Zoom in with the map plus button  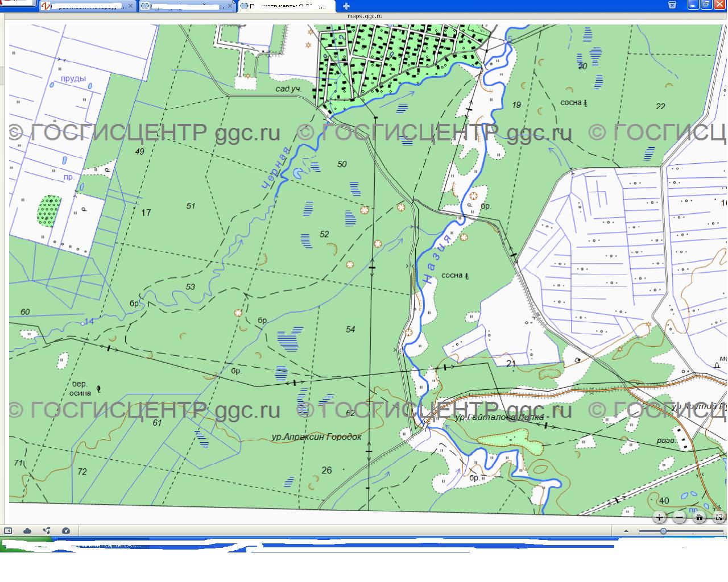coord(659,517)
